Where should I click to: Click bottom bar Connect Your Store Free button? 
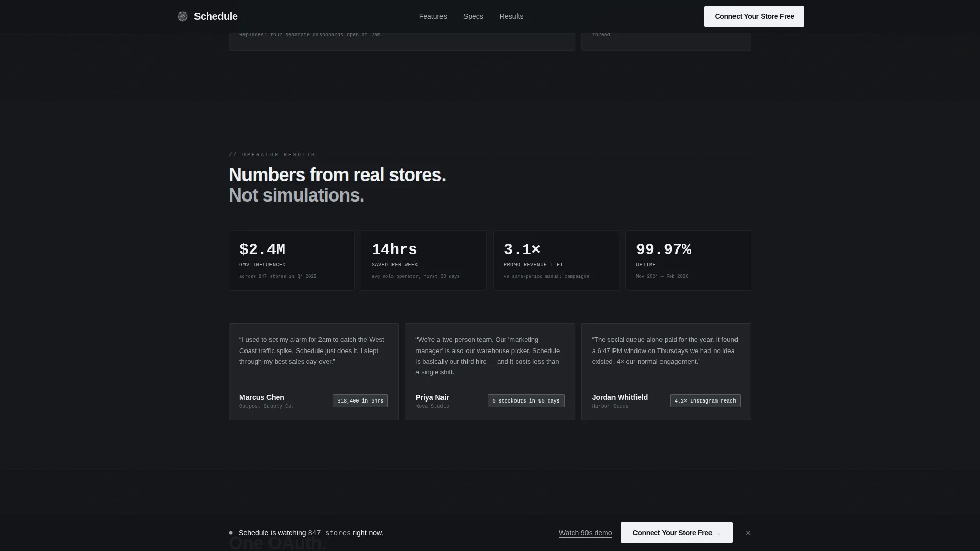coord(677,533)
